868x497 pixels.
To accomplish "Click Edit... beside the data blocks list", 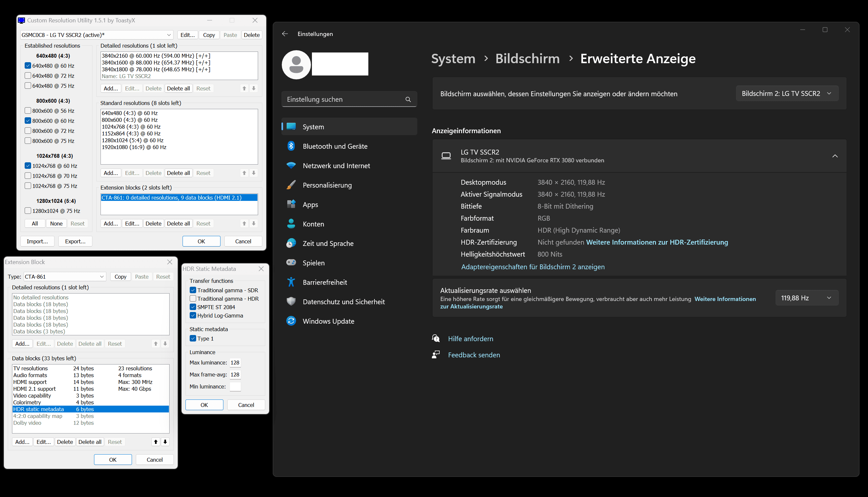I will (44, 442).
